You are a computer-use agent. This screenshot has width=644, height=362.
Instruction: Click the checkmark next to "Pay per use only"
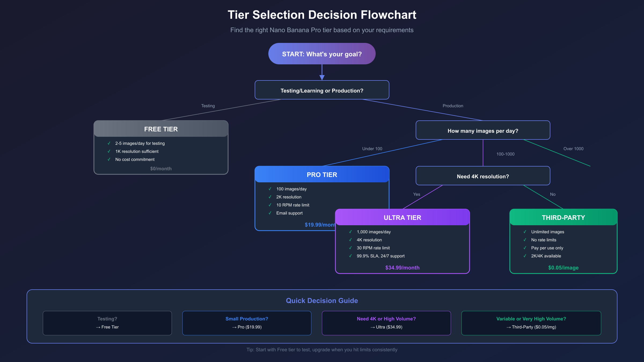(x=525, y=248)
